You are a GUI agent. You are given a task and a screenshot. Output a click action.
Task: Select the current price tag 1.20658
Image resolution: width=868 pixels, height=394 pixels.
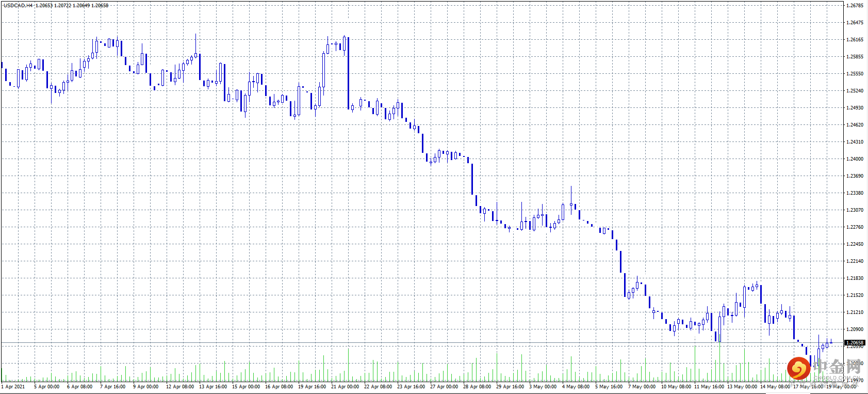[x=855, y=343]
